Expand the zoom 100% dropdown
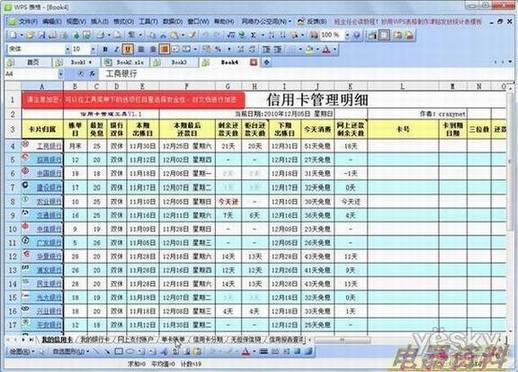 click(x=347, y=35)
